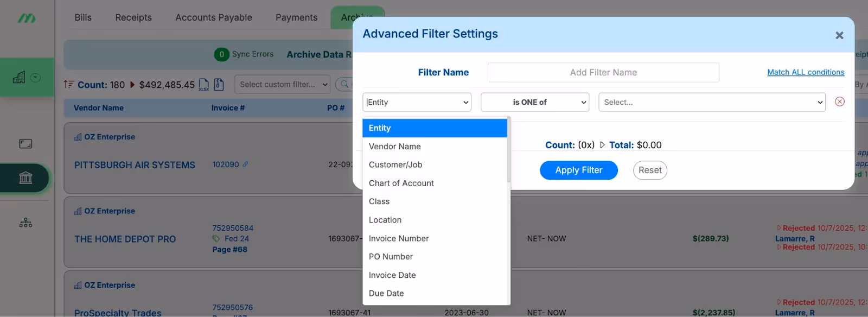The height and width of the screenshot is (317, 868).
Task: Choose Location option in the list
Action: (x=435, y=220)
